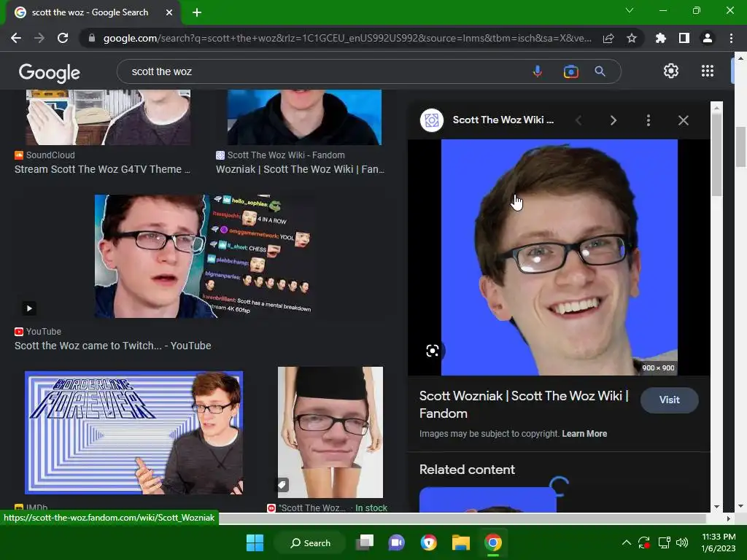Open clock and date 11:33 PM

(719, 542)
